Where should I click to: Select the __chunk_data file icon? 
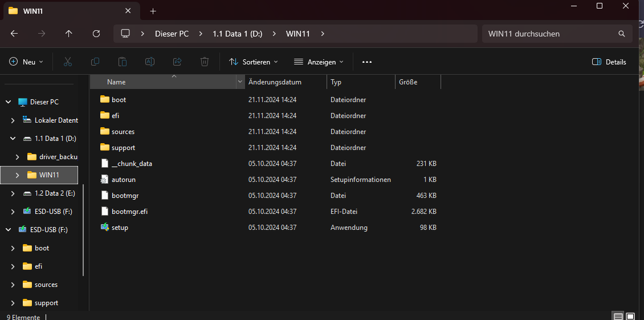[105, 163]
